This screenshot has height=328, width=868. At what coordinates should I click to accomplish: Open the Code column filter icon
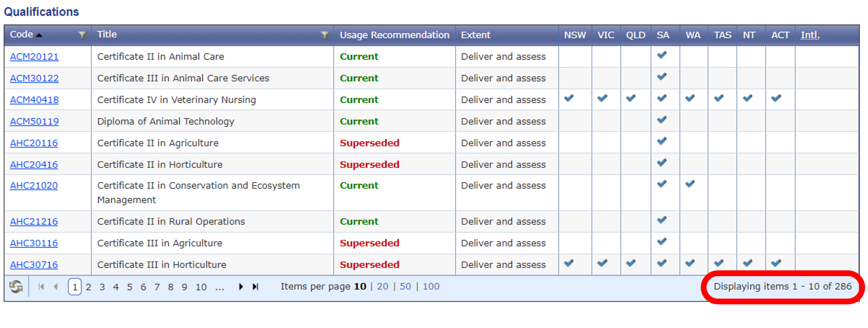click(82, 35)
